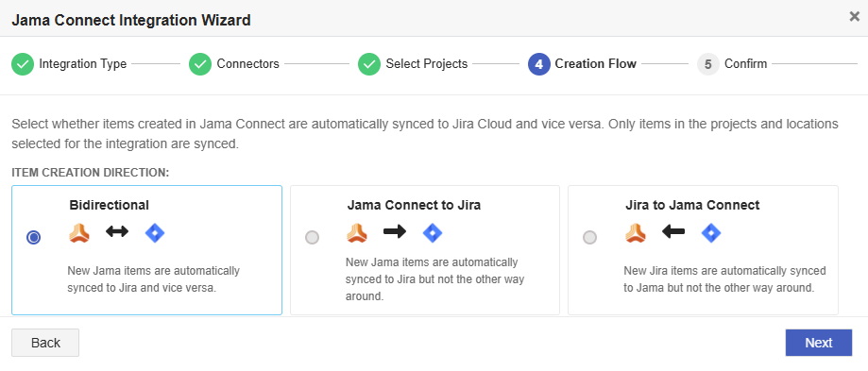Click the double-headed arrow icon in Bidirectional card

coord(117,231)
